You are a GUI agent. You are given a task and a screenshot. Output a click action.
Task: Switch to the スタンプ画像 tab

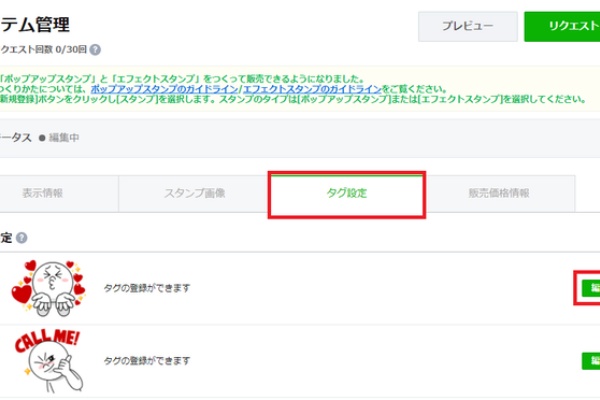click(194, 194)
